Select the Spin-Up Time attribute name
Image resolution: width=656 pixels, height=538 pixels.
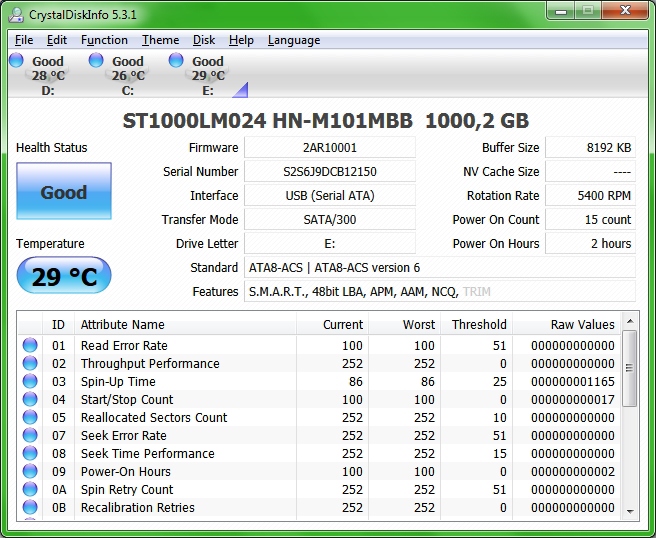(x=118, y=382)
